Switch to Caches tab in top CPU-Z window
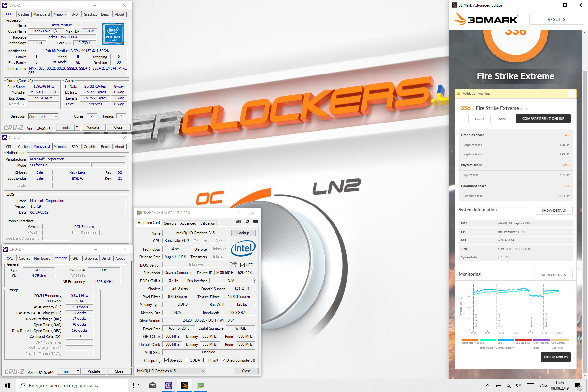This screenshot has width=588, height=392. (x=24, y=14)
